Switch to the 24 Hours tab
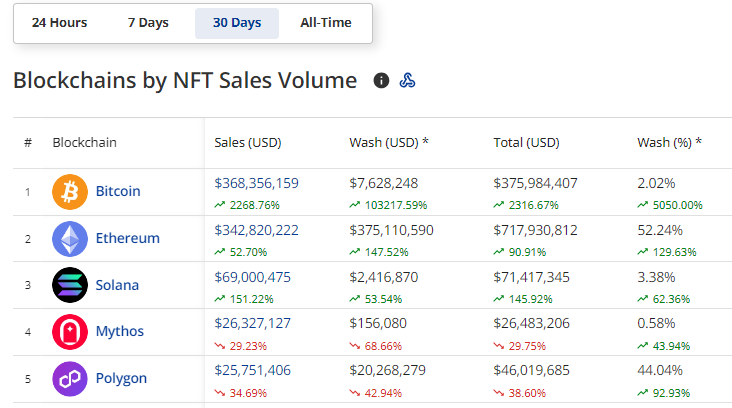 pyautogui.click(x=59, y=23)
